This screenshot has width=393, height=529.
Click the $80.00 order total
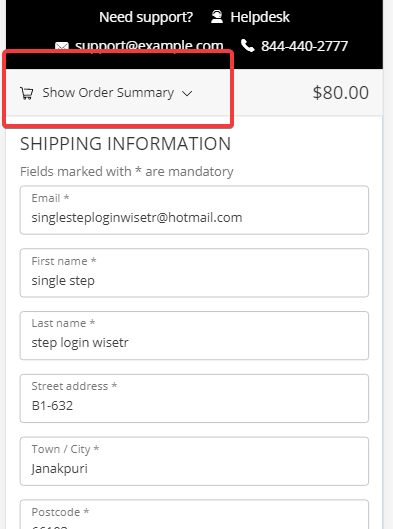[341, 93]
